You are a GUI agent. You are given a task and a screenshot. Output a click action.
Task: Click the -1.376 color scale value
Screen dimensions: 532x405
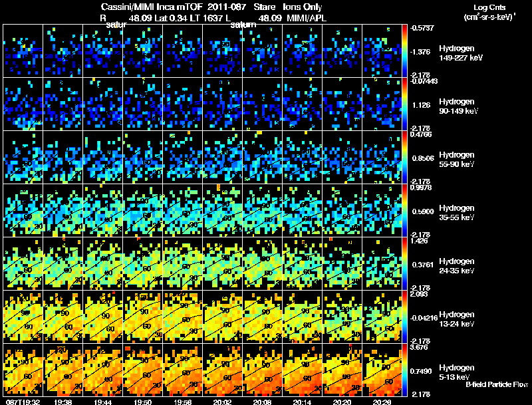[x=420, y=52]
